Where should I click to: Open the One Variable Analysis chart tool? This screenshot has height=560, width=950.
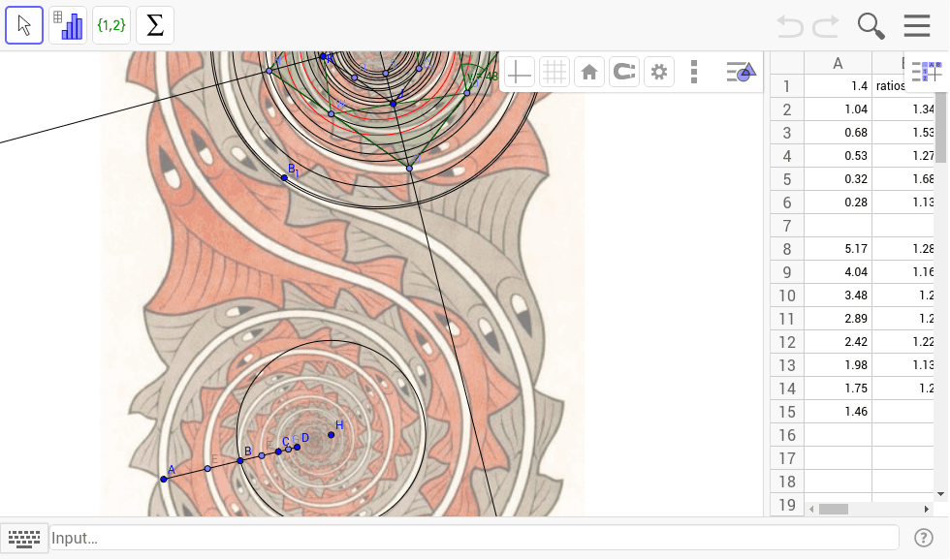click(x=68, y=25)
